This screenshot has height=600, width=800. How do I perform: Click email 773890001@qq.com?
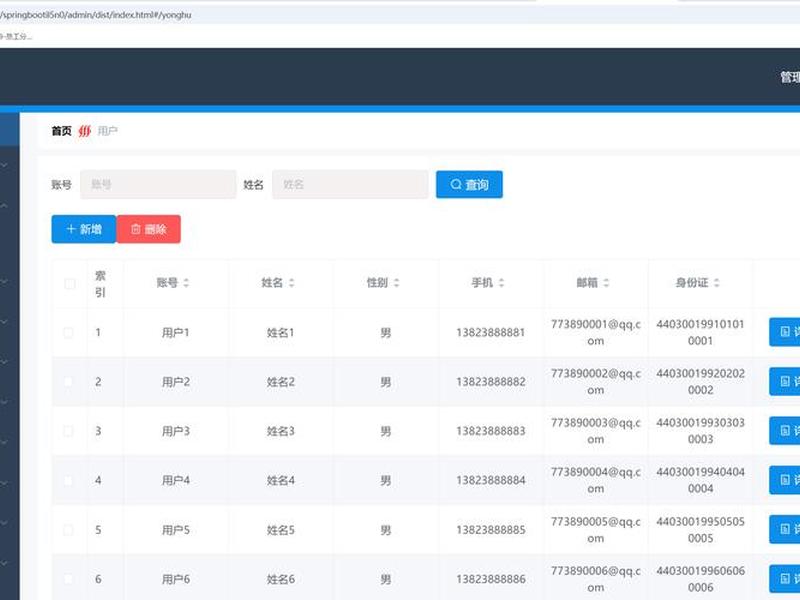595,333
